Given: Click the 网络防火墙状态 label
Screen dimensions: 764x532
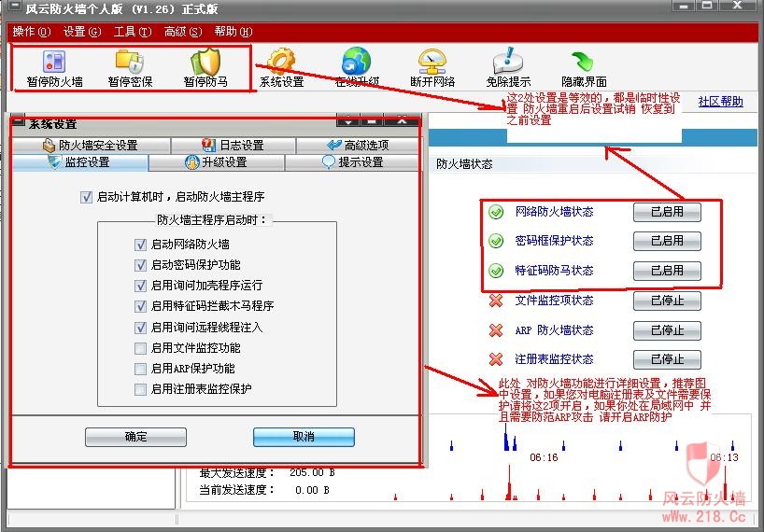Looking at the screenshot, I should pyautogui.click(x=554, y=212).
